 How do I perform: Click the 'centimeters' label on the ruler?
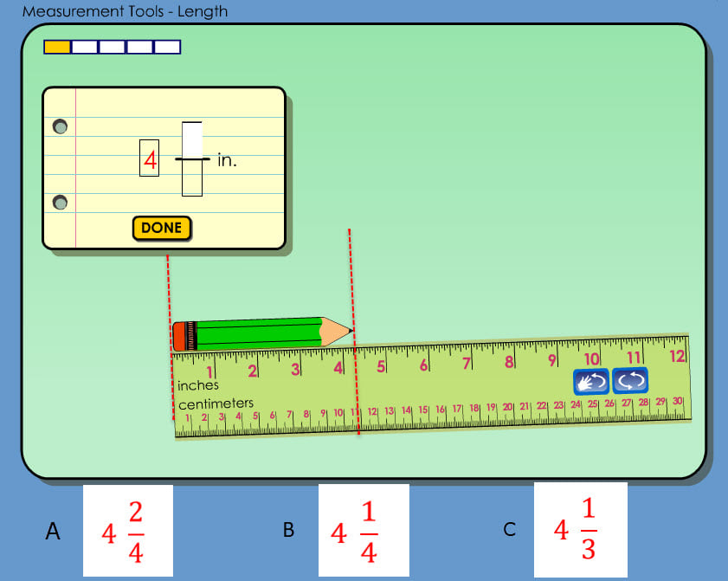click(x=216, y=403)
